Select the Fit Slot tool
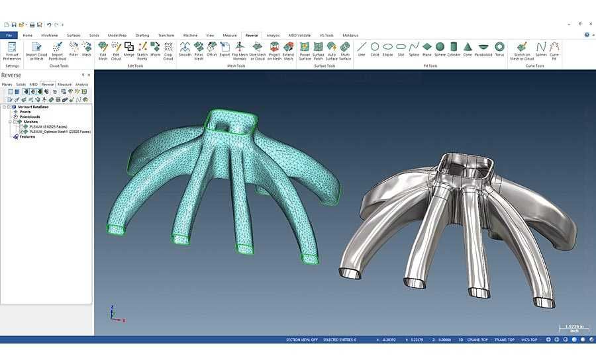Screen dimensions: 596x364 pos(401,50)
